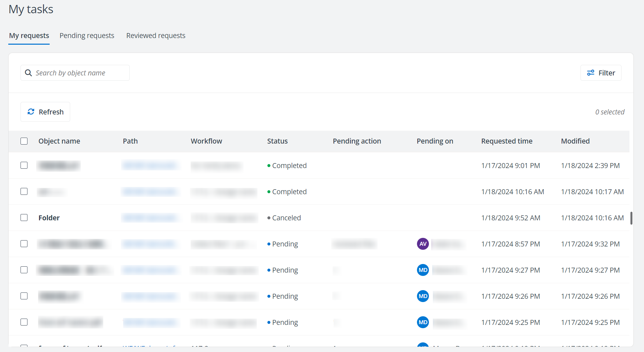Click the MD avatar in the 9:25 PM row
Screen dimensions: 644x352
423,322
